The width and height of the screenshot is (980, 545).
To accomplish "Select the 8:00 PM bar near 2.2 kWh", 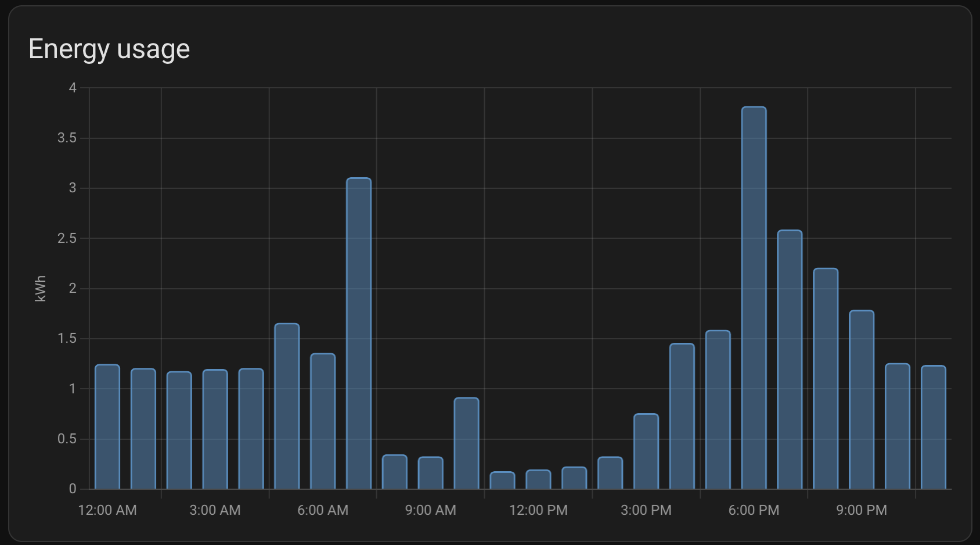I will pyautogui.click(x=826, y=378).
